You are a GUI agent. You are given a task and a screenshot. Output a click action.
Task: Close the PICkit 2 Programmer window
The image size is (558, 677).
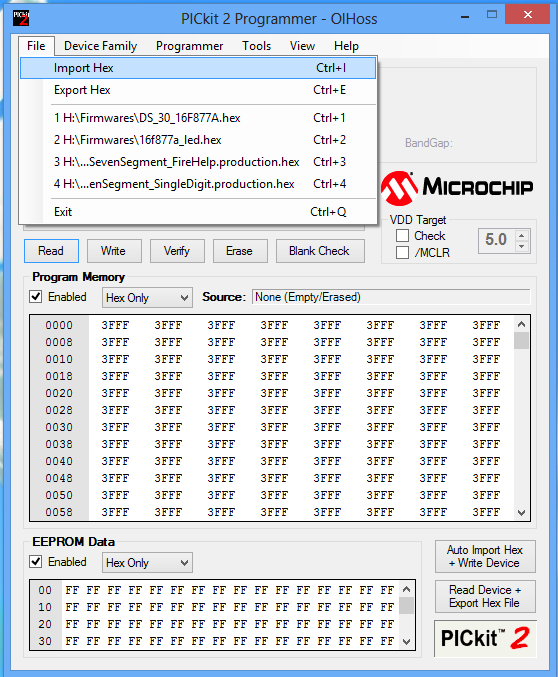pos(527,15)
